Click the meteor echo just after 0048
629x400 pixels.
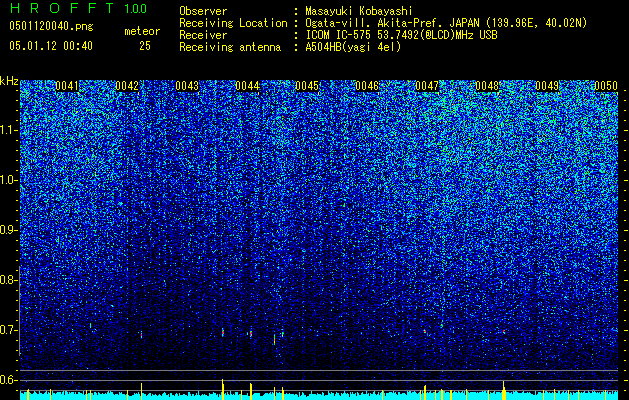504,331
